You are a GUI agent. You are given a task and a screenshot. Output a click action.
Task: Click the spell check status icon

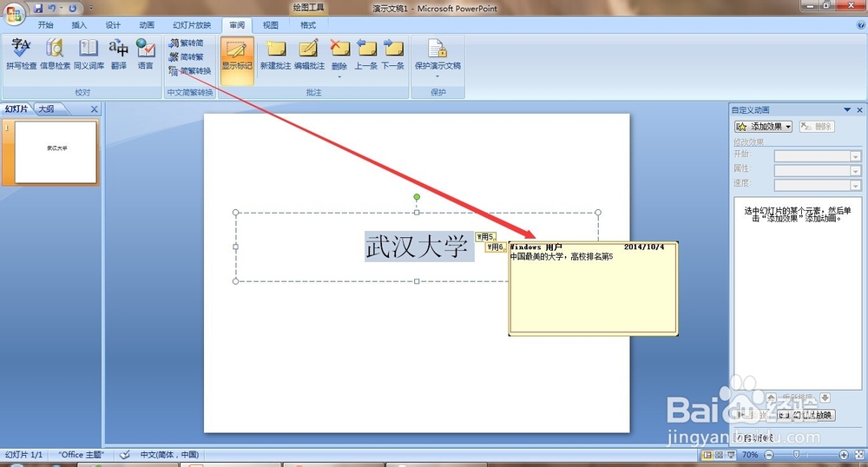coord(125,455)
